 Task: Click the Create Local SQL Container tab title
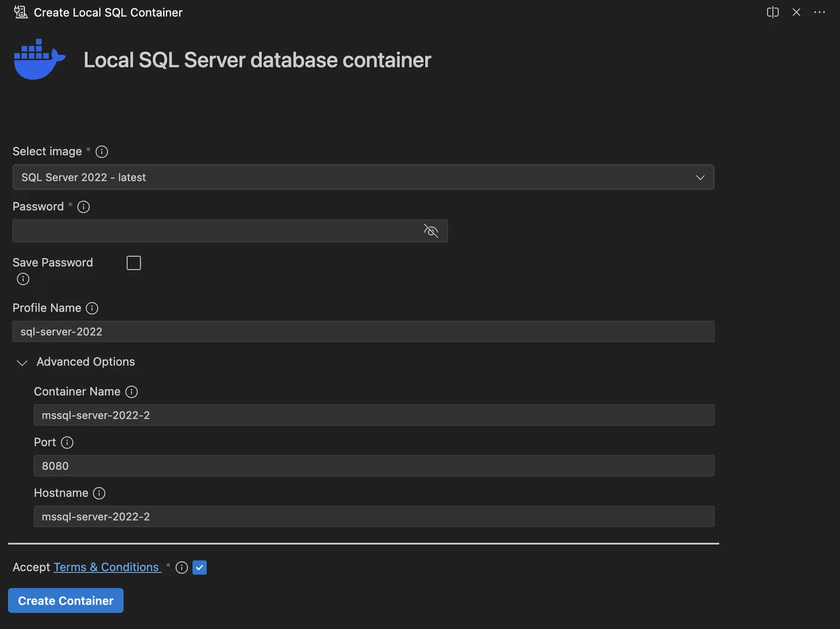tap(108, 12)
